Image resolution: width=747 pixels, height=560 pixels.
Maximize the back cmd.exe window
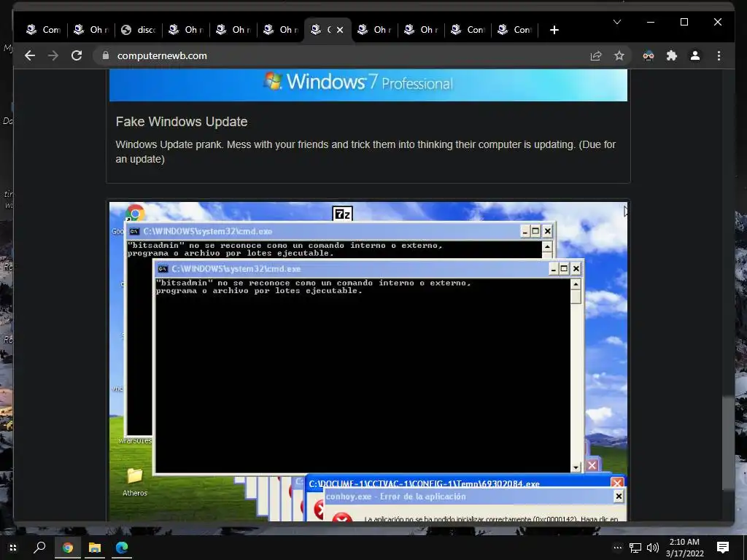[535, 231]
